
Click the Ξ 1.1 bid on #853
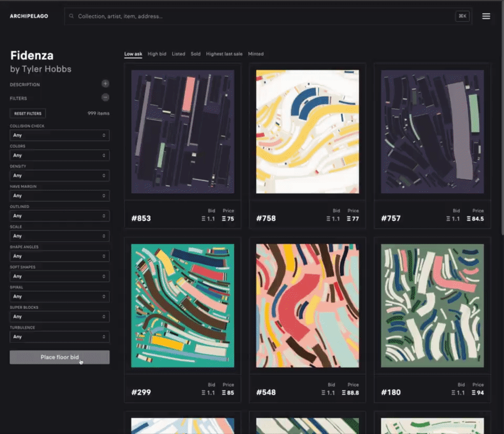coord(208,219)
